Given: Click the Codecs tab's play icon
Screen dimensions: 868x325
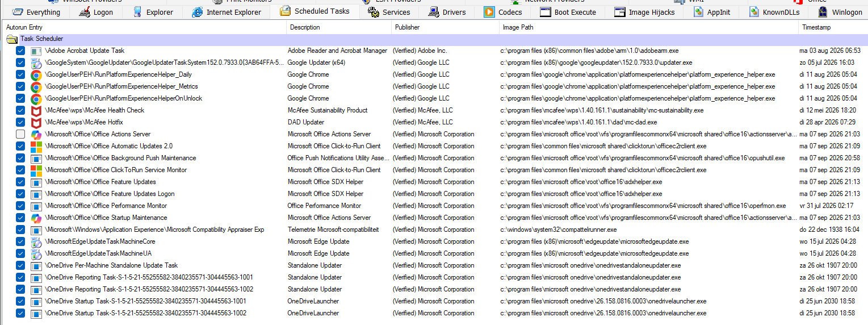Looking at the screenshot, I should tap(489, 12).
